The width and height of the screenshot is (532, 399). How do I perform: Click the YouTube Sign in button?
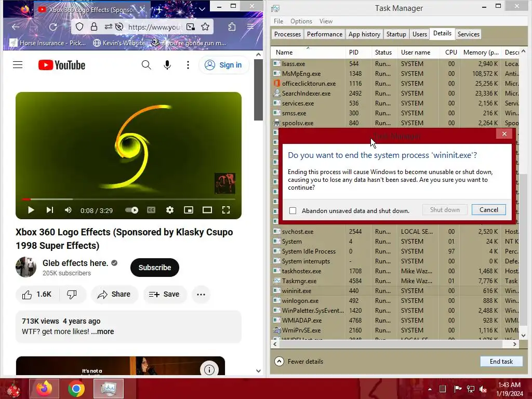click(x=224, y=65)
